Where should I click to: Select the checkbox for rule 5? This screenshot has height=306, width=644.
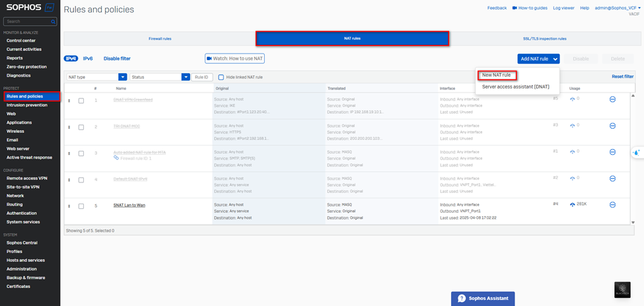click(81, 206)
